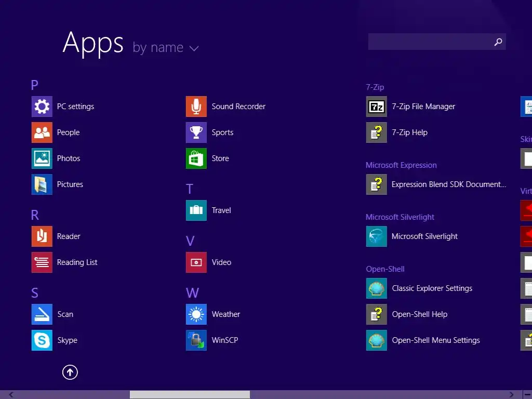
Task: Click the 'Travel' label
Action: (221, 210)
